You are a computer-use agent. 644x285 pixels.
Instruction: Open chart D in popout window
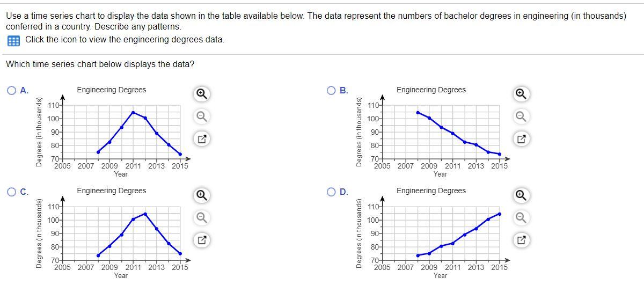(521, 241)
